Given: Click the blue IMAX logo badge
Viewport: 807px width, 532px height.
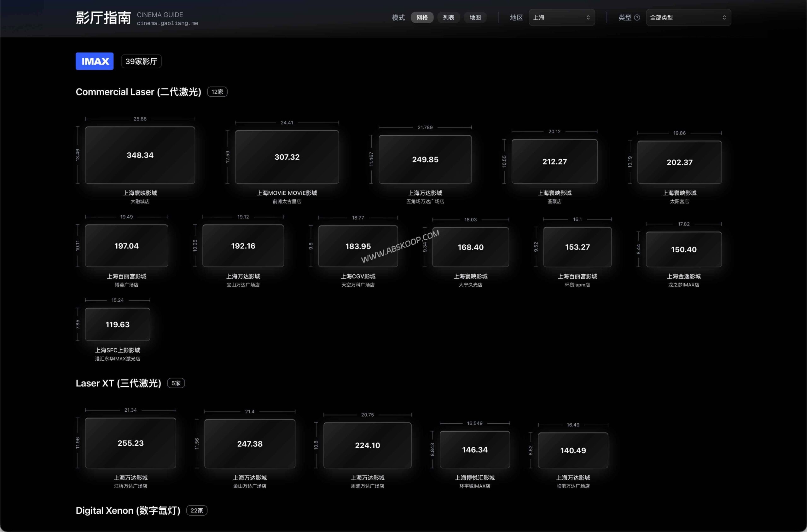Looking at the screenshot, I should (94, 61).
